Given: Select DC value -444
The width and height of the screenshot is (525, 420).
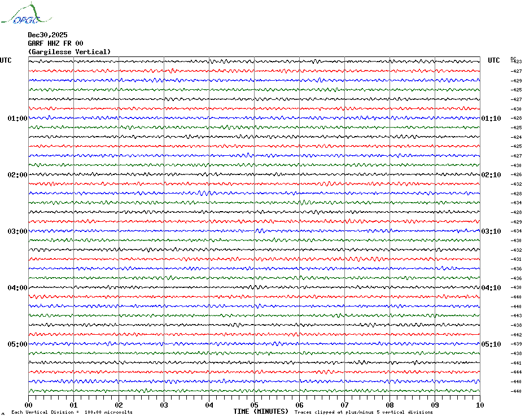Looking at the screenshot, I should pyautogui.click(x=517, y=372).
